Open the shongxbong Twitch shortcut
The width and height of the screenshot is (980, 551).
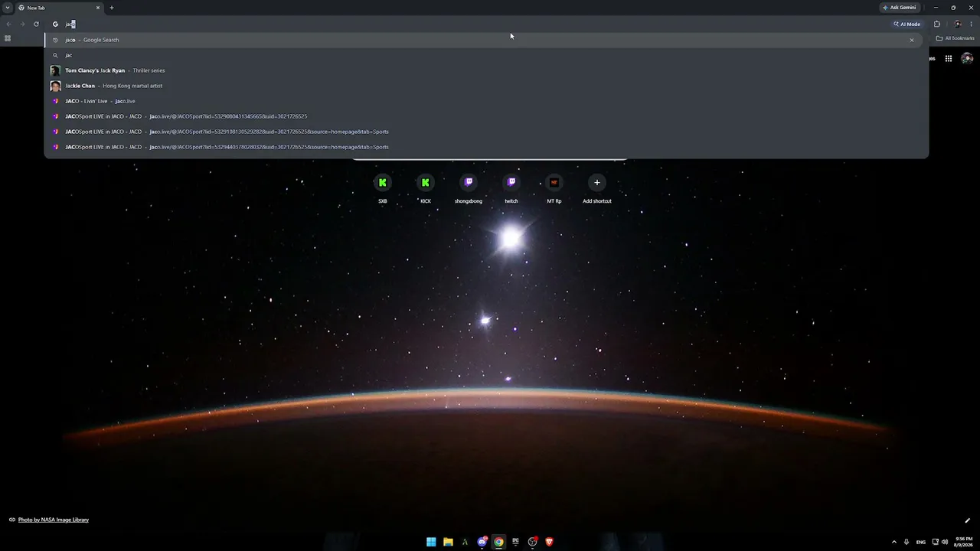[469, 188]
